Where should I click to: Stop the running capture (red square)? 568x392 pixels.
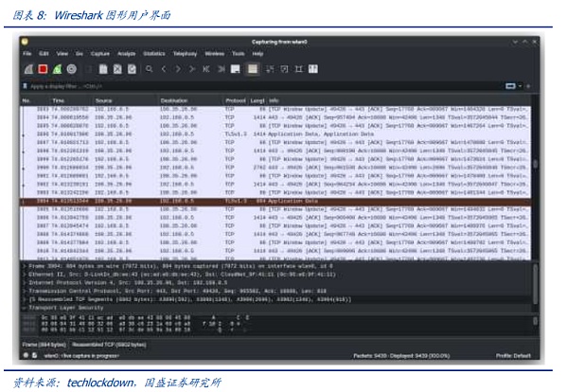point(43,69)
